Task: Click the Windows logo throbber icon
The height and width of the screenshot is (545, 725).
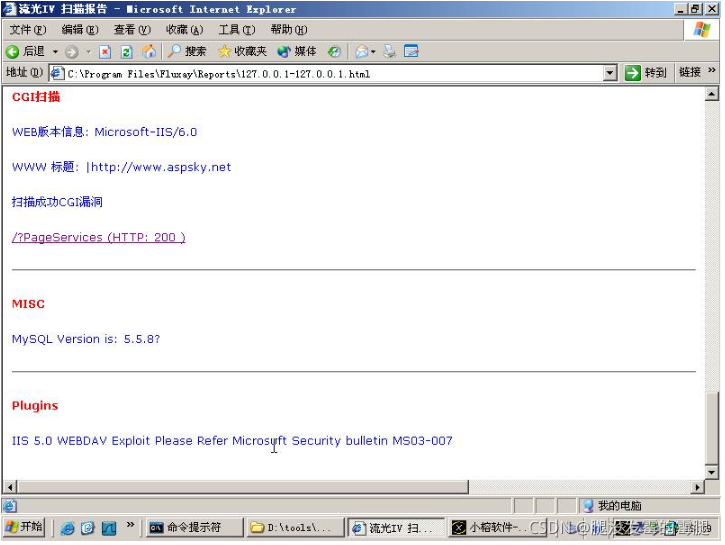Action: (702, 31)
